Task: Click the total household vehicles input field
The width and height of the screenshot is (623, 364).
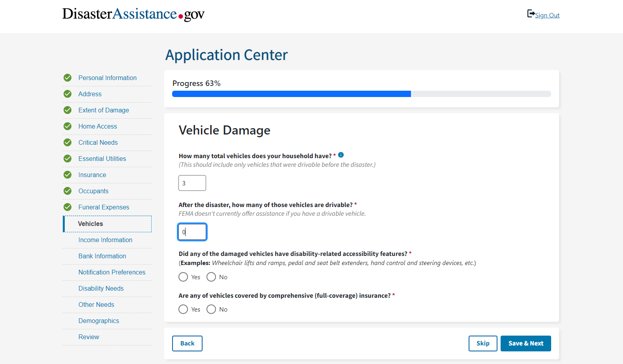Action: click(x=192, y=183)
